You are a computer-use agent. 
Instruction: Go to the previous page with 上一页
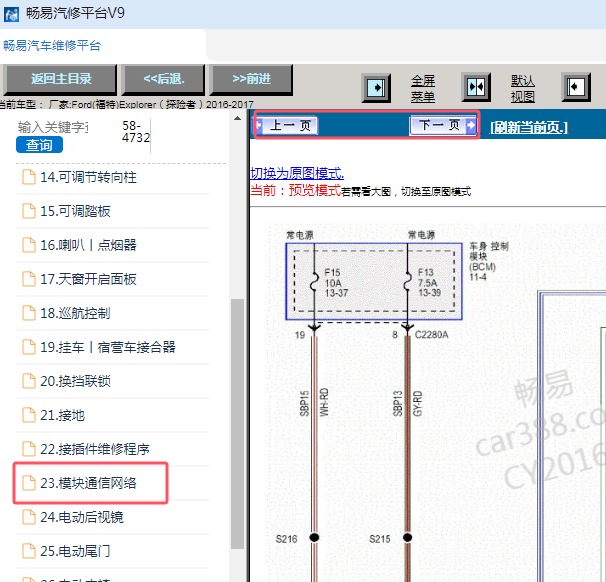coord(286,126)
